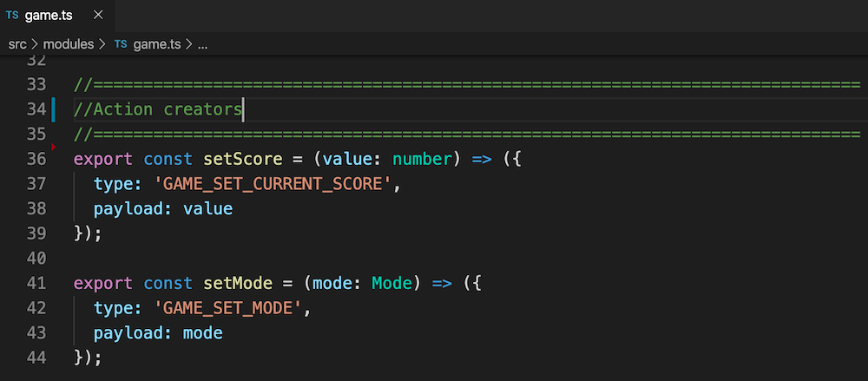
Task: Click the setMode identifier
Action: point(238,284)
